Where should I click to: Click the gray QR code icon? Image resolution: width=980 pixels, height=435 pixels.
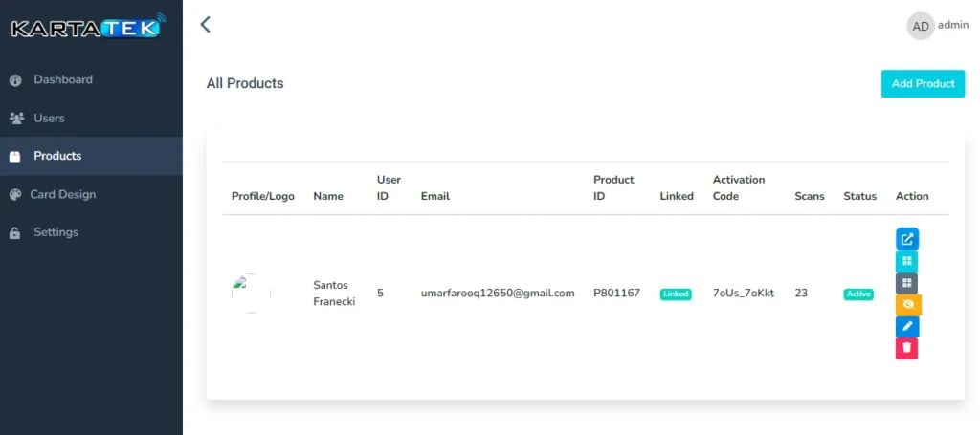[906, 283]
